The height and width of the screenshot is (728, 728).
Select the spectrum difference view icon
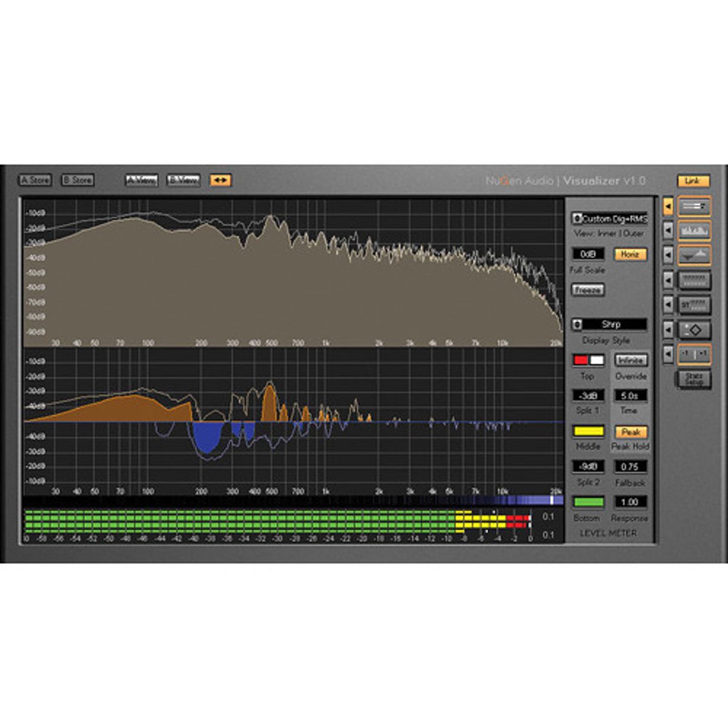pyautogui.click(x=694, y=255)
